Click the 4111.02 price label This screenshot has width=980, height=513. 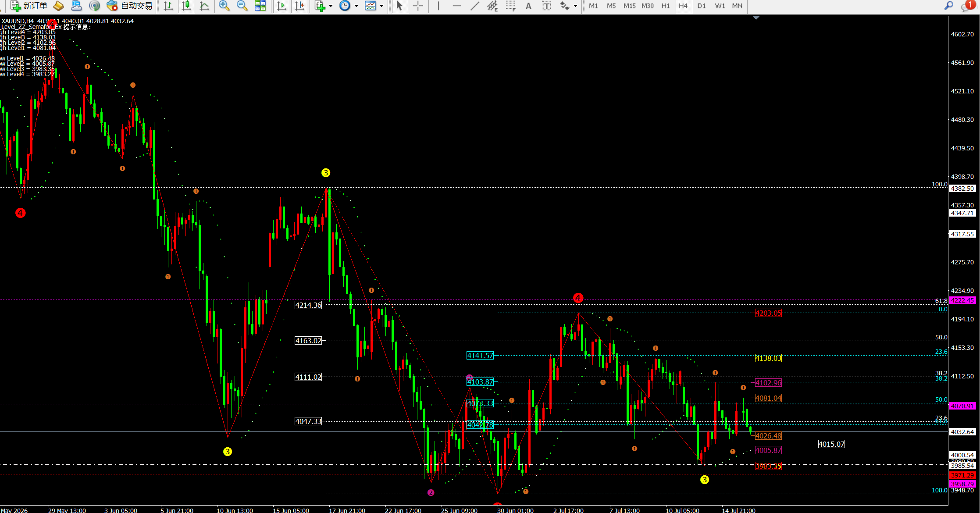(x=308, y=377)
